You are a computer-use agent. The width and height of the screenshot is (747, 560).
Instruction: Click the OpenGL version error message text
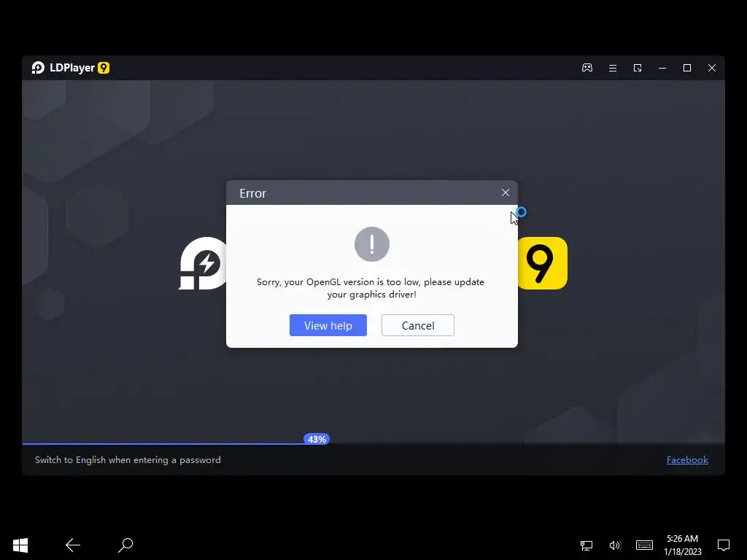tap(371, 288)
